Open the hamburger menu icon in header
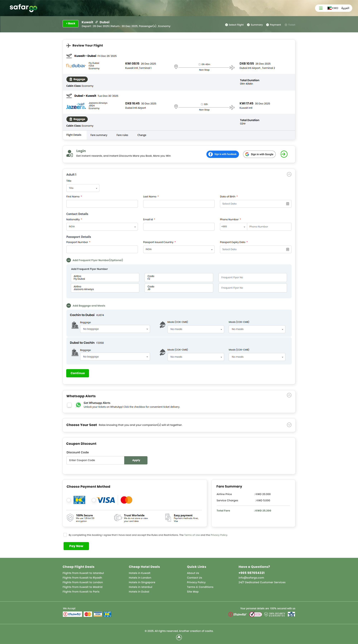This screenshot has height=644, width=358. (x=321, y=8)
